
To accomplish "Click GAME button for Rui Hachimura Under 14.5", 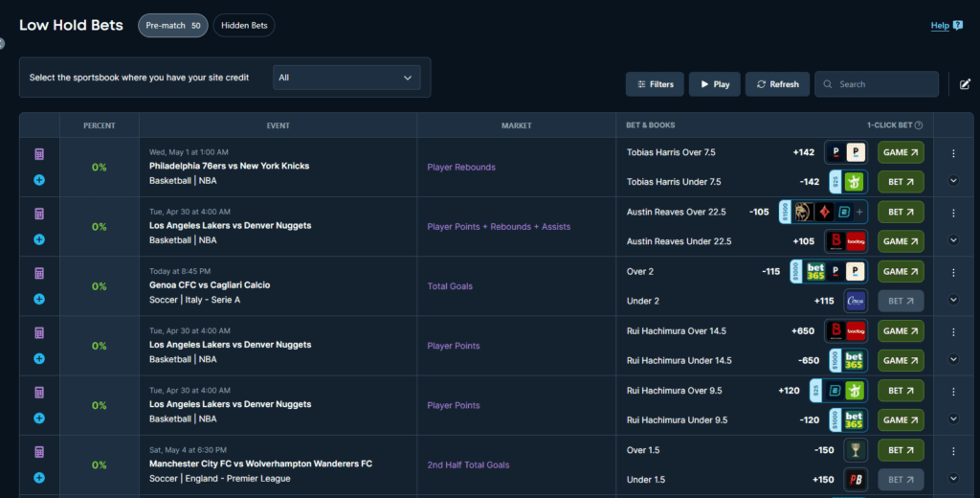I will click(901, 360).
